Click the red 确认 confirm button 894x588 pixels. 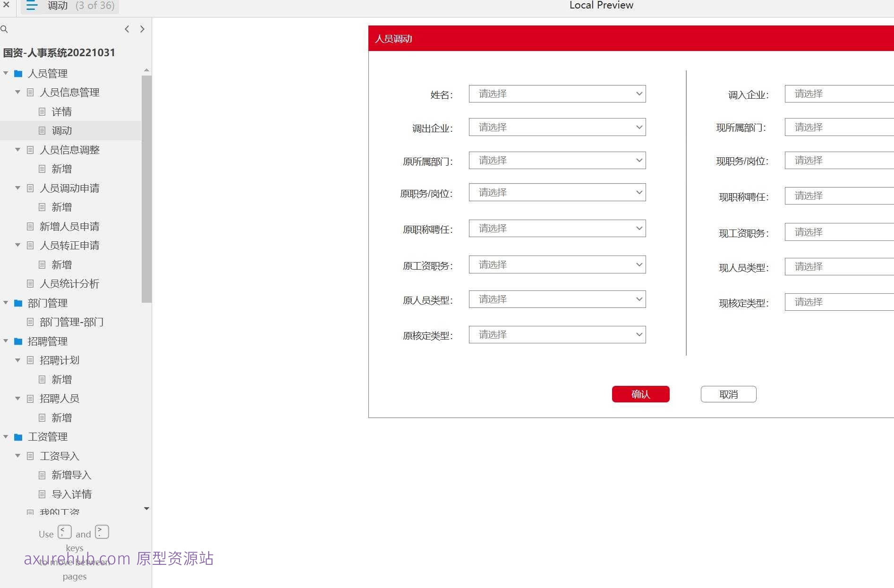click(640, 394)
